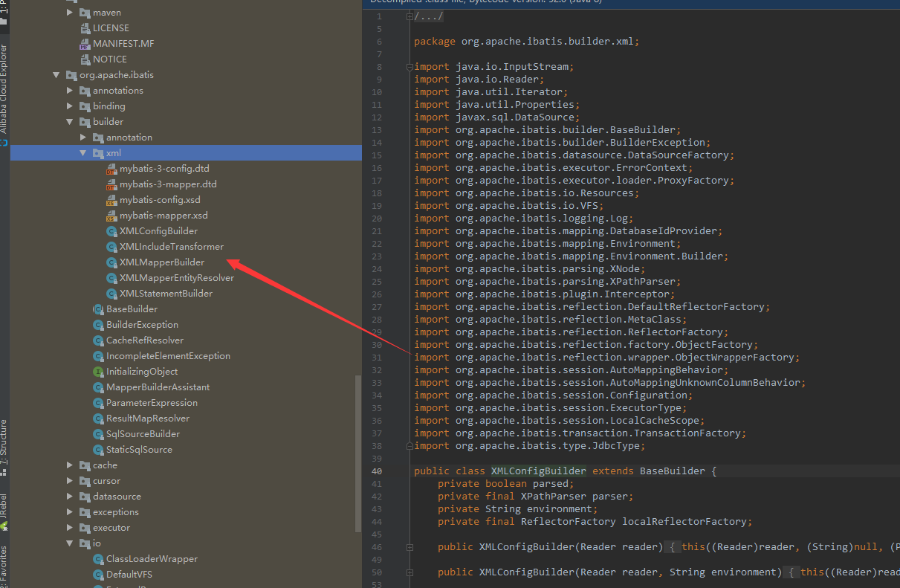Expand the executor package arrow
Image resolution: width=900 pixels, height=588 pixels.
pyautogui.click(x=70, y=528)
